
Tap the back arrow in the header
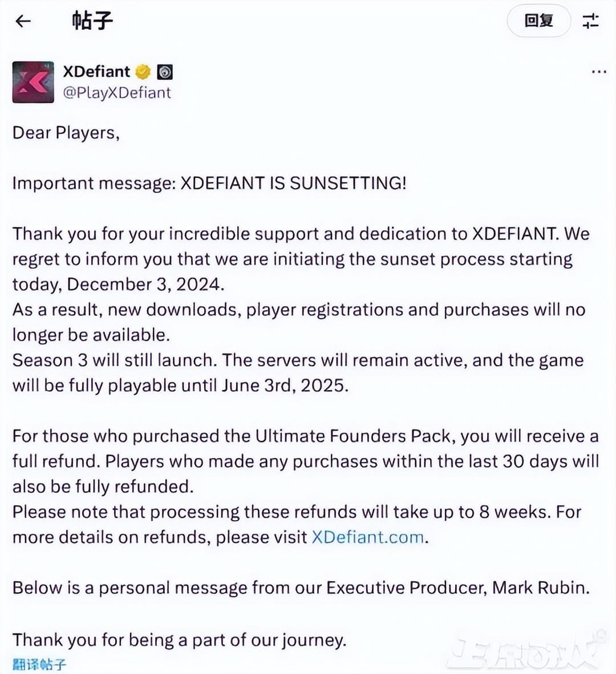tap(23, 22)
